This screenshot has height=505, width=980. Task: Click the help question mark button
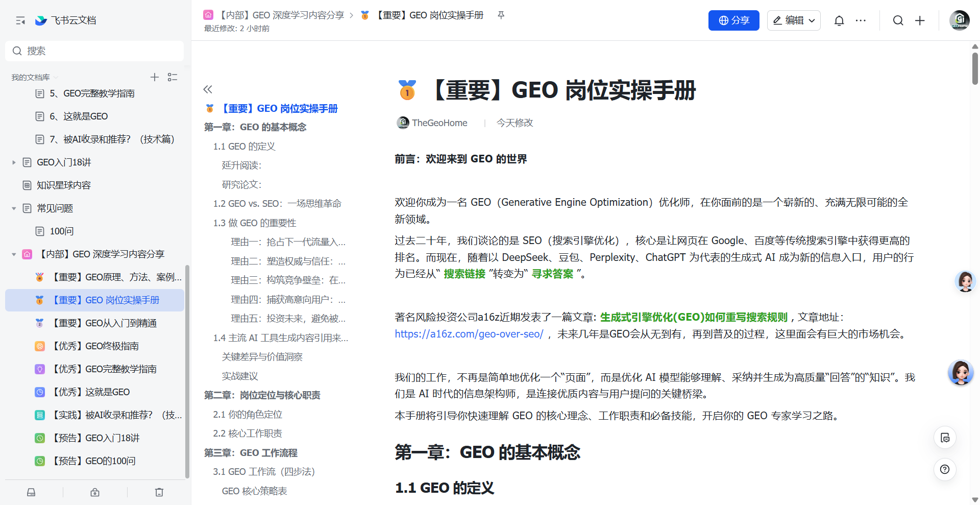945,469
